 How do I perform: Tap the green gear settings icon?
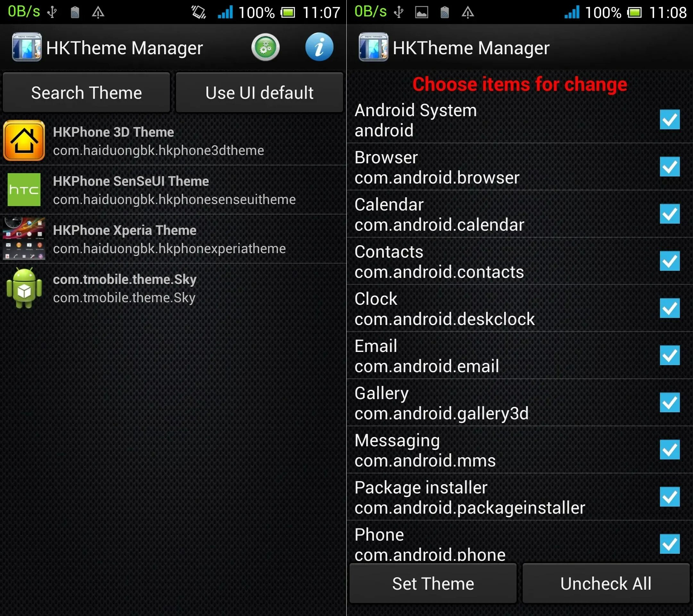point(265,47)
